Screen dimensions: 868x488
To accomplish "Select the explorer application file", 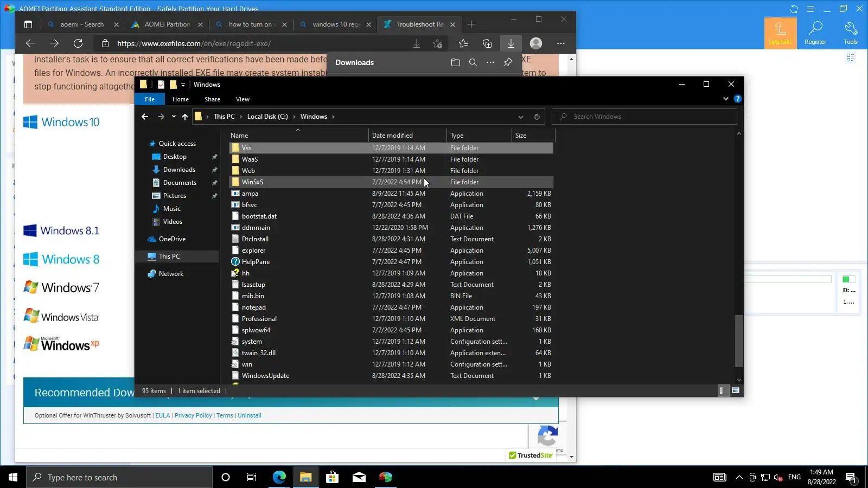I will click(391, 251).
